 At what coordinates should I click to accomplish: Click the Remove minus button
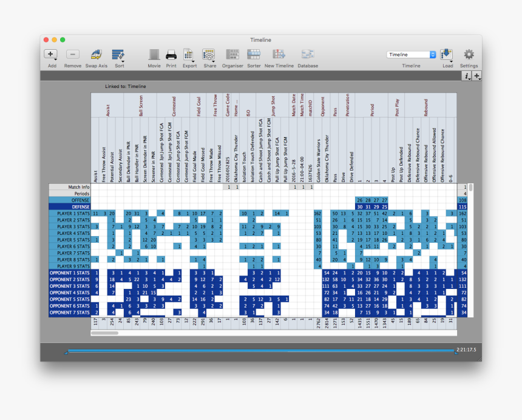coord(72,55)
